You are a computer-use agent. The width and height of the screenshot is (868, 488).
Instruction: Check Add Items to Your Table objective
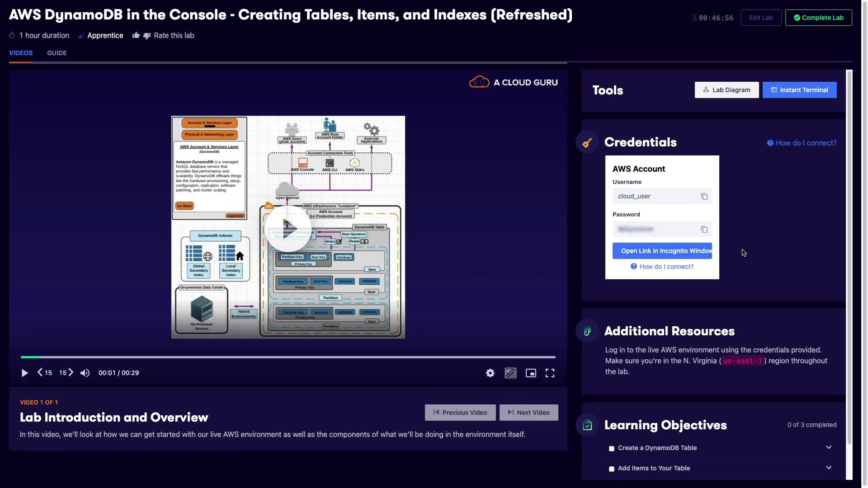click(x=612, y=469)
